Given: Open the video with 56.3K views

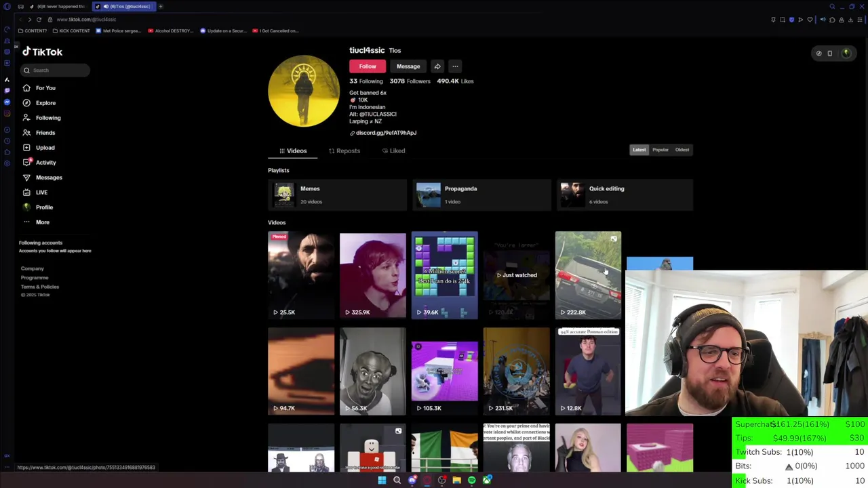Looking at the screenshot, I should [x=373, y=371].
